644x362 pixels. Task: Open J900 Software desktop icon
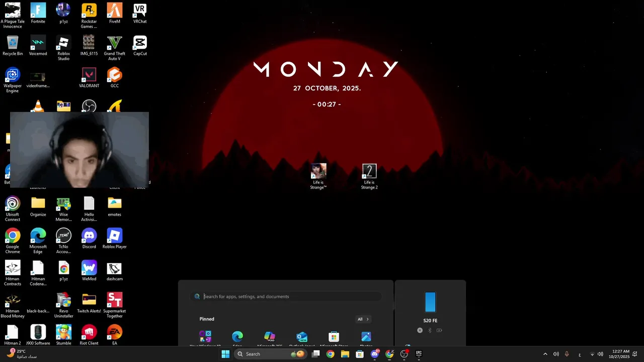point(38,335)
